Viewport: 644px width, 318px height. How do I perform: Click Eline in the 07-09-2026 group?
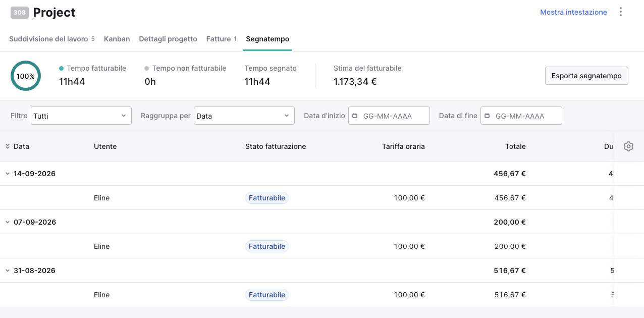(101, 246)
